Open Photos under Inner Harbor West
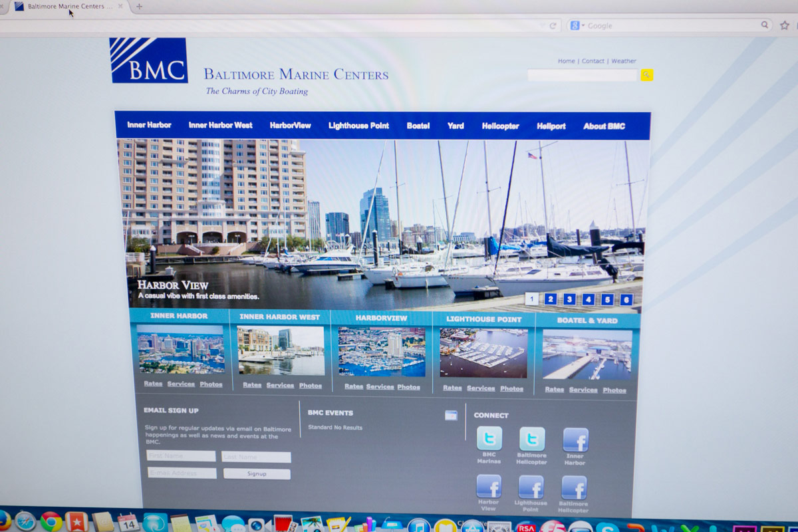 coord(310,386)
